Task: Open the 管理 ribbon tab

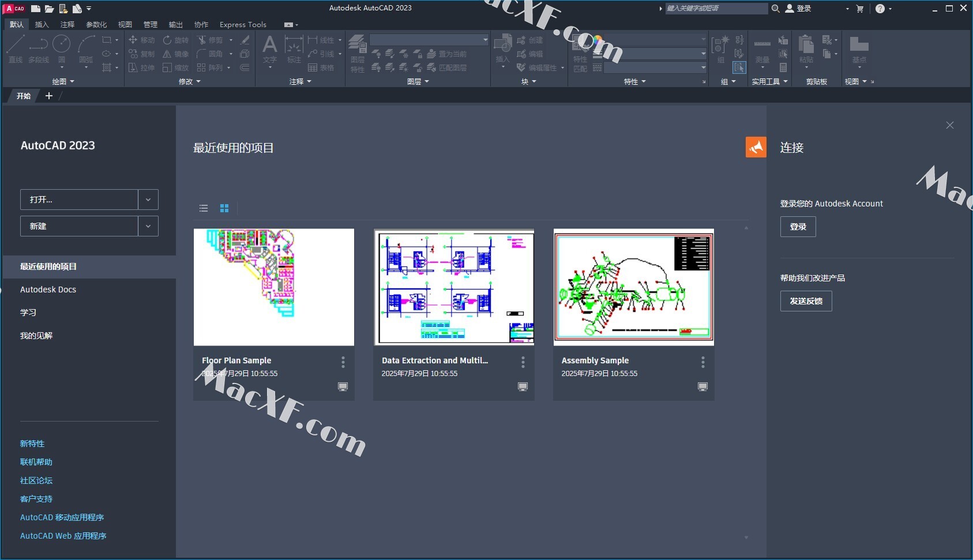Action: 151,25
